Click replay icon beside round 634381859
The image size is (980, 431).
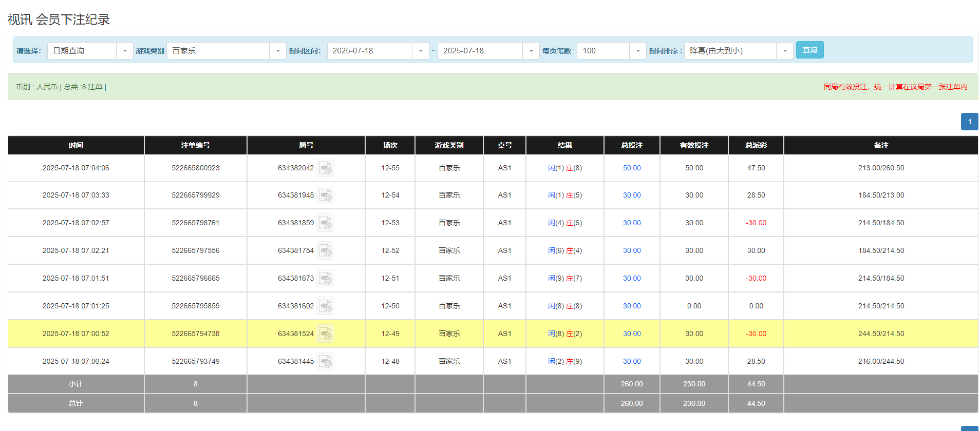click(325, 223)
